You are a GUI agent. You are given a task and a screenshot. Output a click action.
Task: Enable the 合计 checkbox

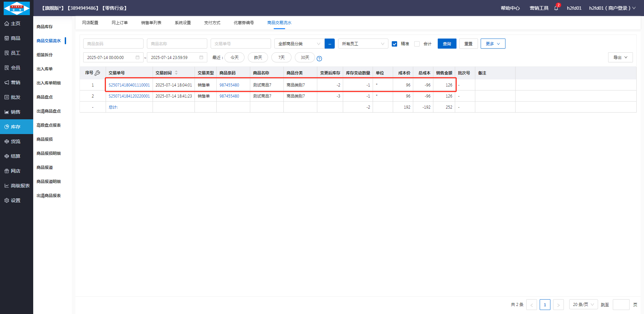click(417, 44)
